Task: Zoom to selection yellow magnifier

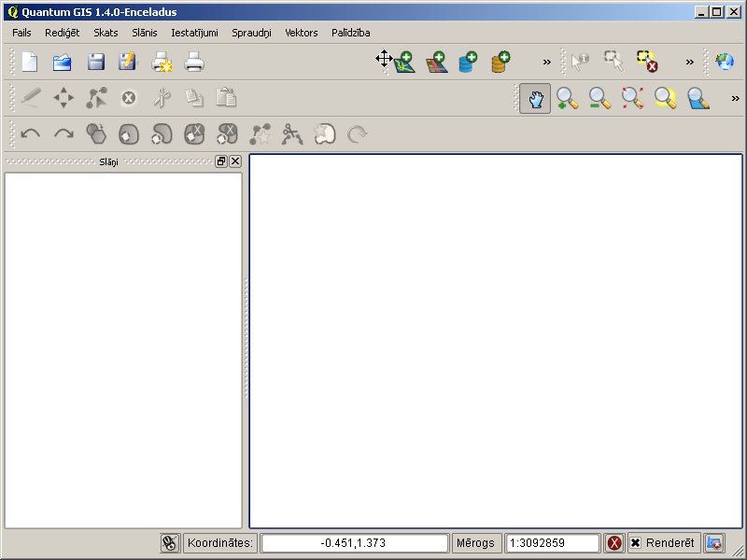Action: click(666, 99)
